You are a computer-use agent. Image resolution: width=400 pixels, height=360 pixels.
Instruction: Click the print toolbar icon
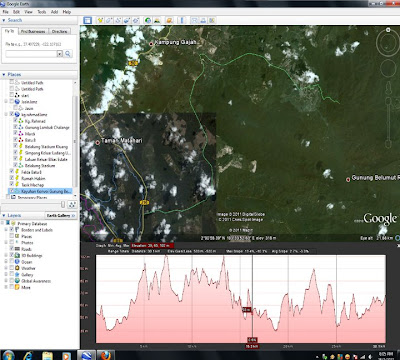pos(203,20)
